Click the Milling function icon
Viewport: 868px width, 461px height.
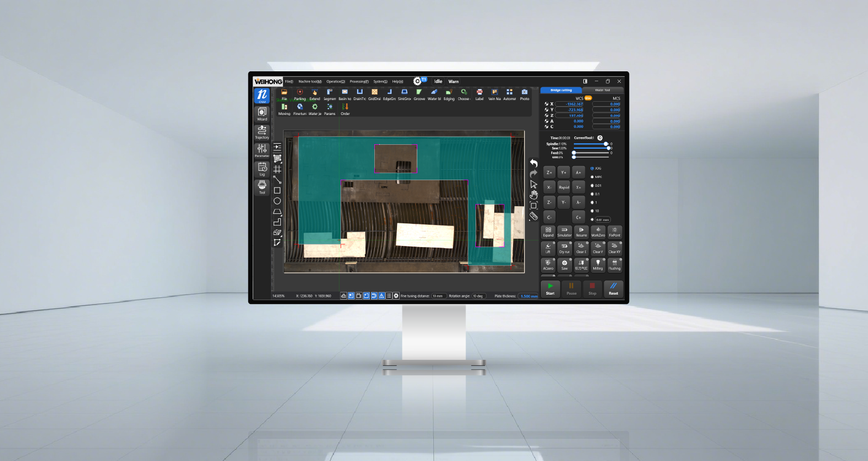pyautogui.click(x=598, y=265)
